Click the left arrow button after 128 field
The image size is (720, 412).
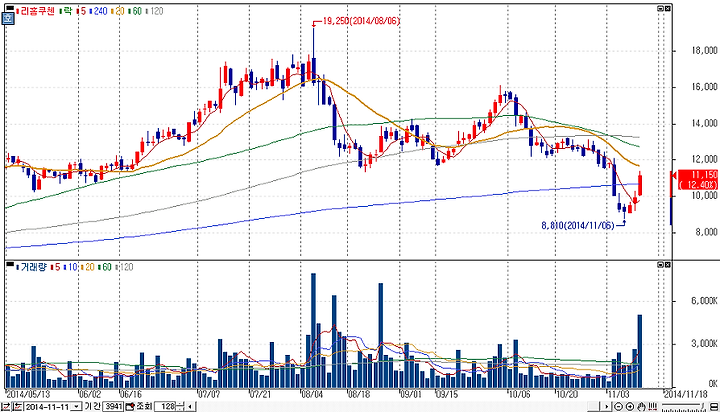coord(189,406)
